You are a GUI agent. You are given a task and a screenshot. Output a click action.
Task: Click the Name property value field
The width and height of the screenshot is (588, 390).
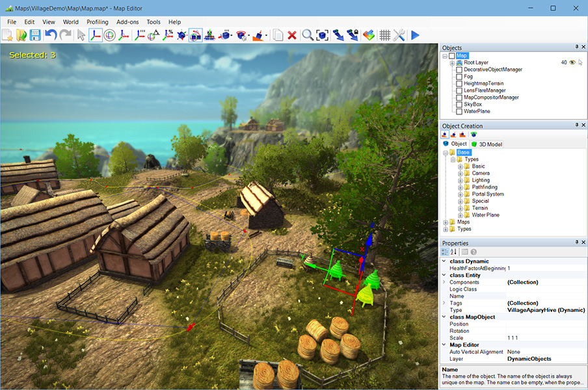(x=546, y=296)
